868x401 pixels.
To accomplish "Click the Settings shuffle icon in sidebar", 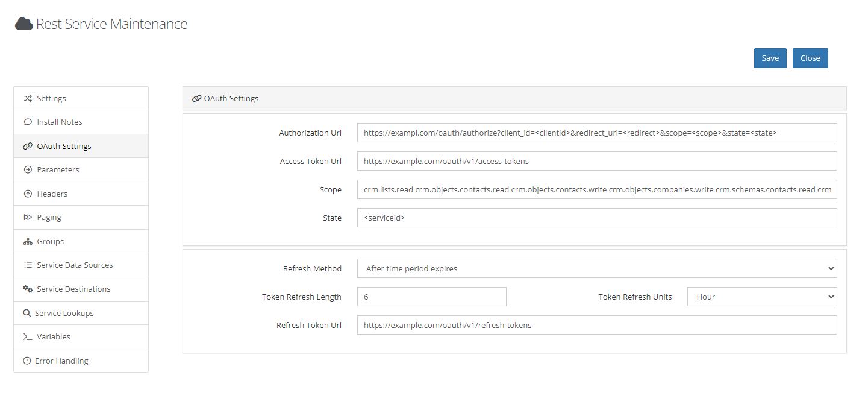I will click(28, 98).
